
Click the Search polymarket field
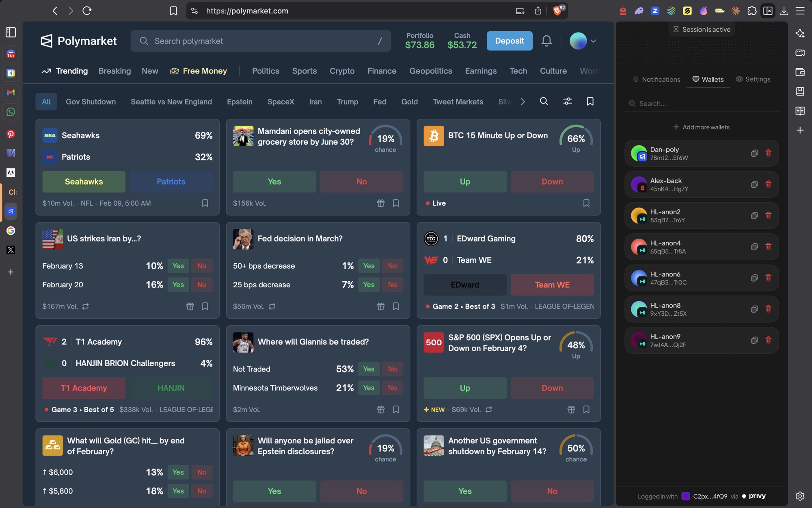pos(261,41)
